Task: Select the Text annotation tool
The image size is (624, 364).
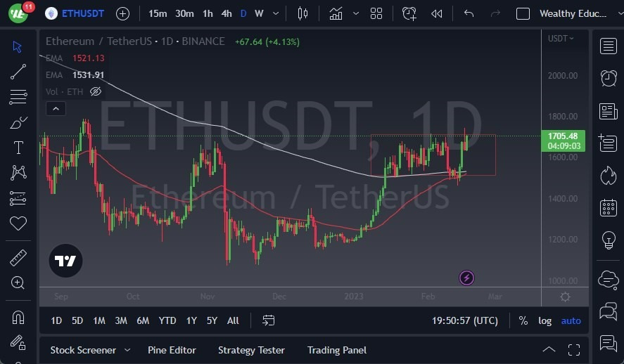Action: click(x=18, y=148)
